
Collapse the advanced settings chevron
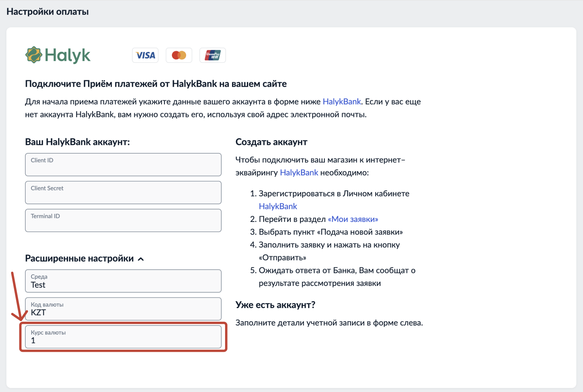[141, 259]
